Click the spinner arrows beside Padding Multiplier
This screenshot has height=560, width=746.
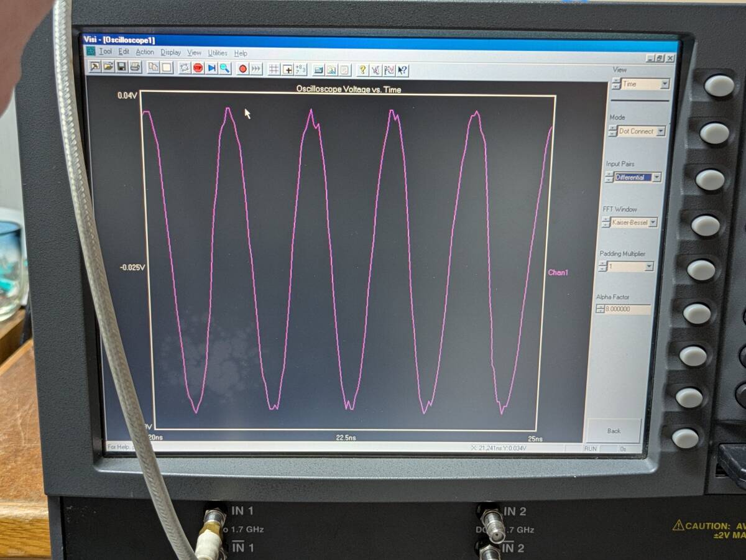tap(602, 267)
